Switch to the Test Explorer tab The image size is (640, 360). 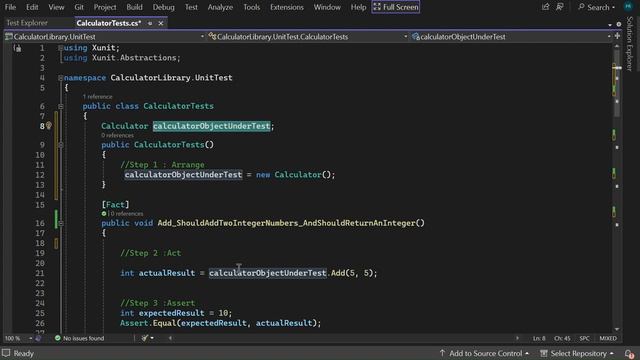(27, 23)
